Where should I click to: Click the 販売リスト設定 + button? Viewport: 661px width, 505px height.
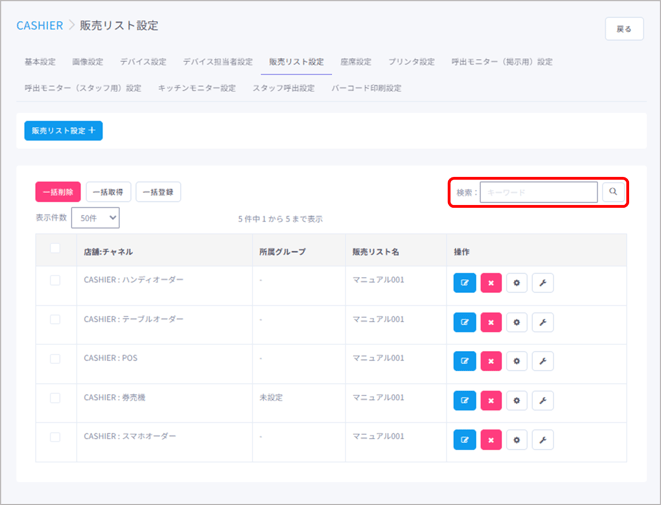(x=63, y=130)
